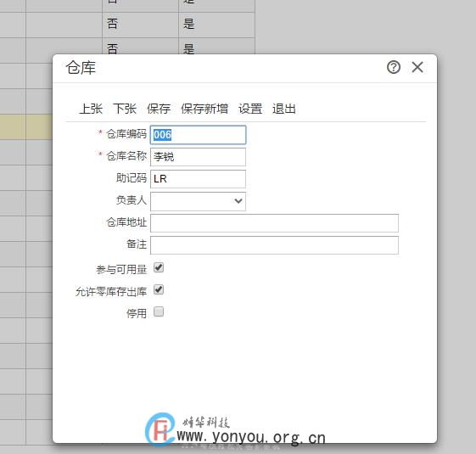Click the 仓库 dialog title text
Image resolution: width=476 pixels, height=454 pixels.
pos(81,67)
